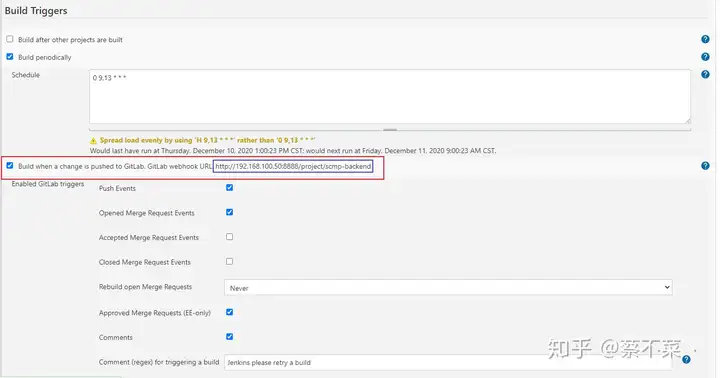Open help icon for GitLab webhook trigger
The height and width of the screenshot is (378, 720).
(705, 166)
